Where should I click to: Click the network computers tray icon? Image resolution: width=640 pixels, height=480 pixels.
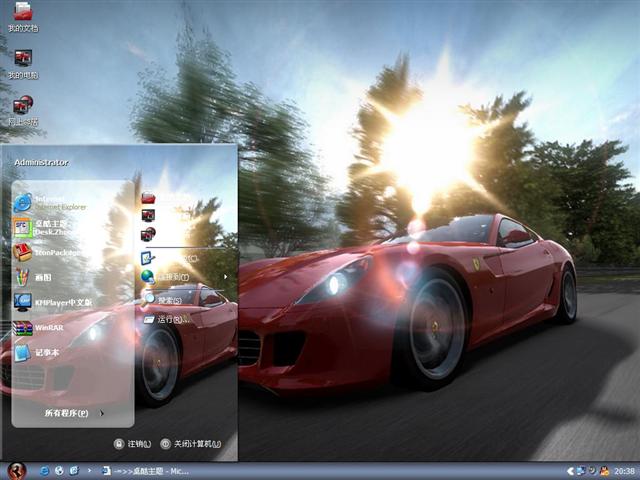(x=581, y=471)
